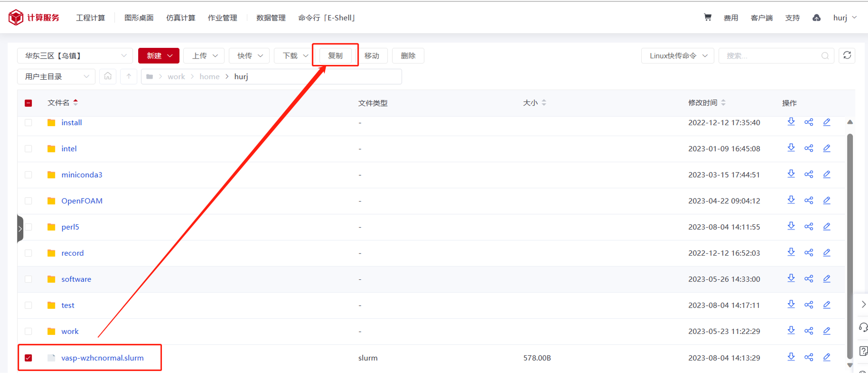Share the work folder
This screenshot has height=380, width=868.
pos(809,331)
